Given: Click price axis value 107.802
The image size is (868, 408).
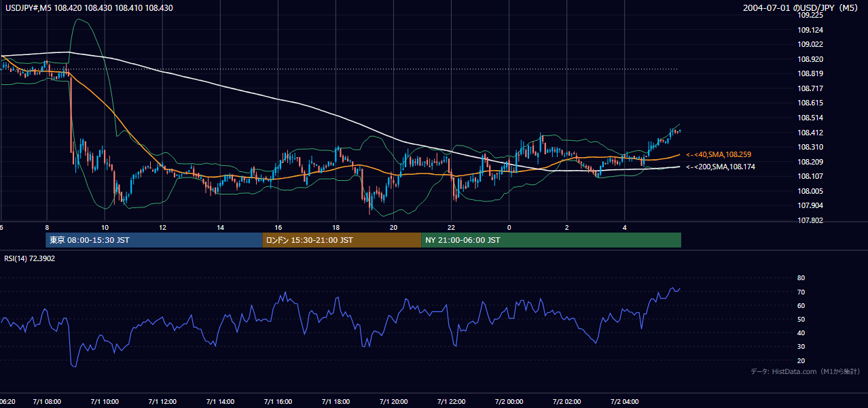Looking at the screenshot, I should (x=810, y=220).
